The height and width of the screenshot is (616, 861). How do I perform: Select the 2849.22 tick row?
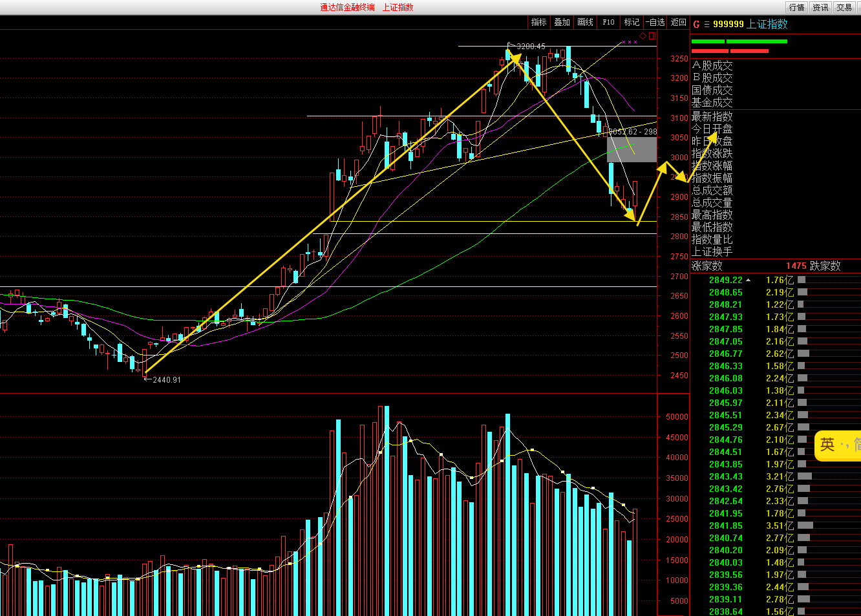[x=776, y=280]
